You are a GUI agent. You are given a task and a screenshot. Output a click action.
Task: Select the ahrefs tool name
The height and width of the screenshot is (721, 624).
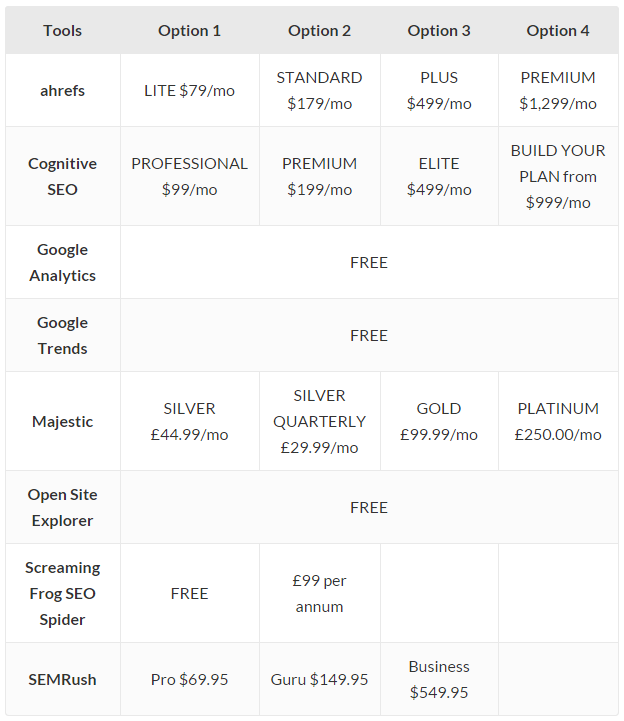pyautogui.click(x=63, y=91)
